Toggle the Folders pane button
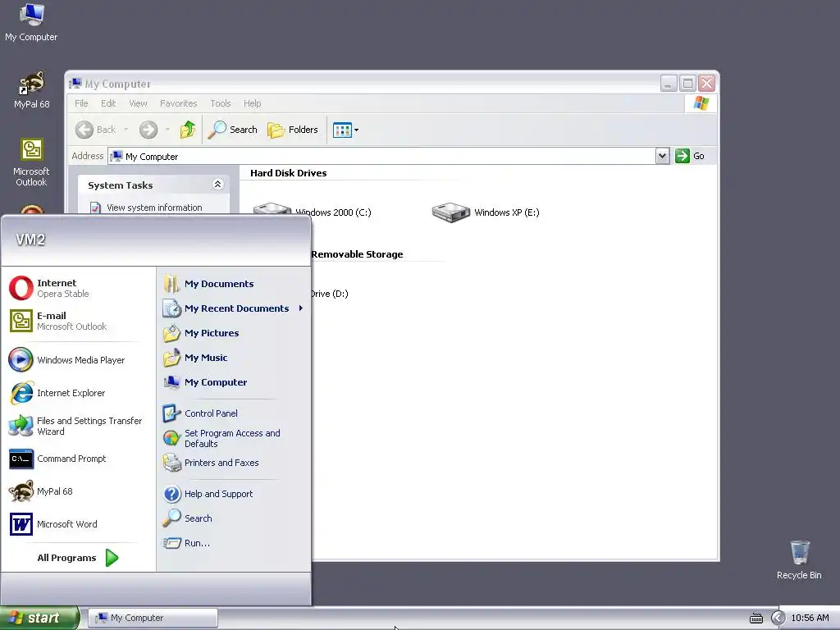The width and height of the screenshot is (840, 630). click(293, 130)
